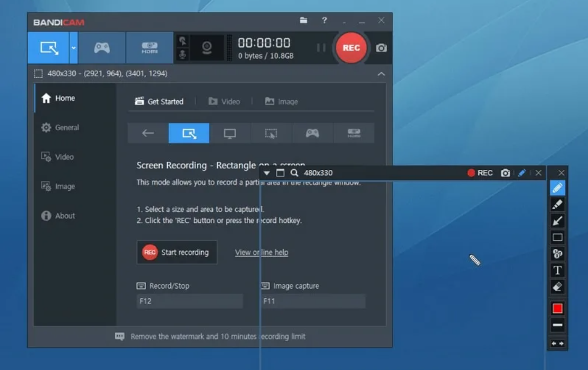Image resolution: width=588 pixels, height=370 pixels.
Task: Select the game controller mode tile
Action: coord(312,133)
